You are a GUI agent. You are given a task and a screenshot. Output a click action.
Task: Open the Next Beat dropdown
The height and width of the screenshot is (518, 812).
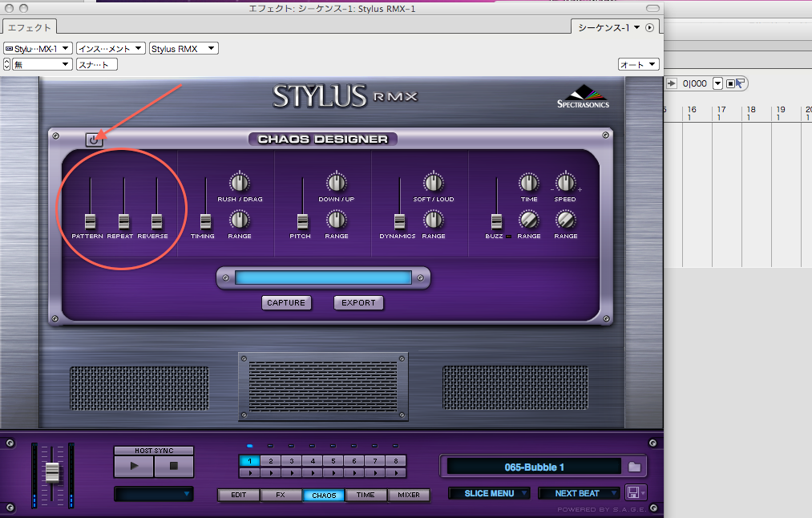(579, 493)
